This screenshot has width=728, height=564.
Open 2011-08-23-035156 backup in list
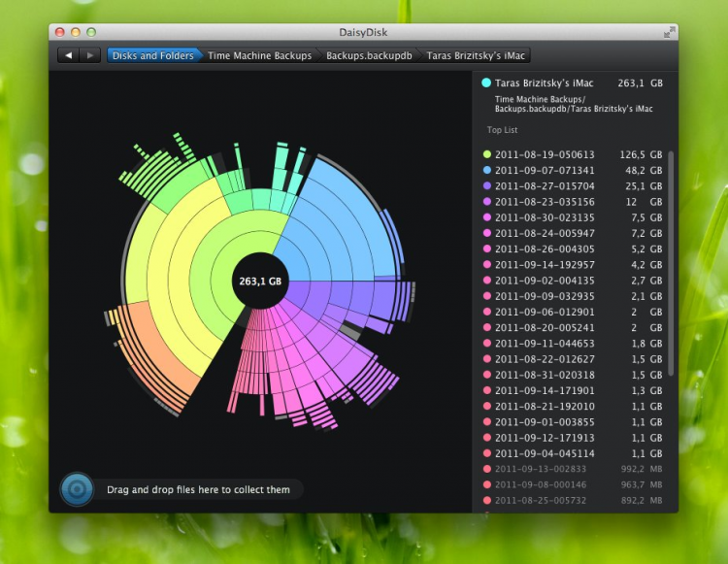[545, 201]
